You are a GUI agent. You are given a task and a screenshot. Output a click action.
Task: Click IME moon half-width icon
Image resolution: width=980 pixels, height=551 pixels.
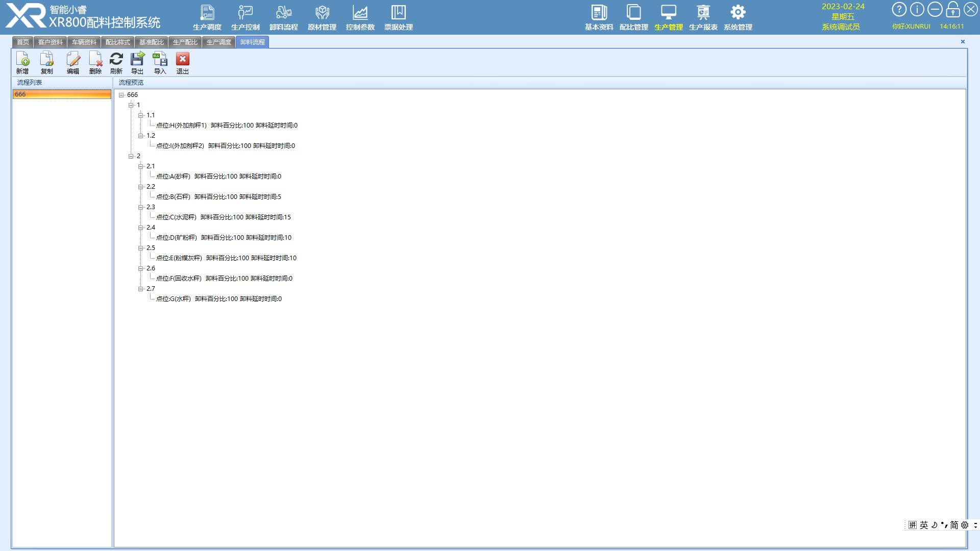(934, 525)
